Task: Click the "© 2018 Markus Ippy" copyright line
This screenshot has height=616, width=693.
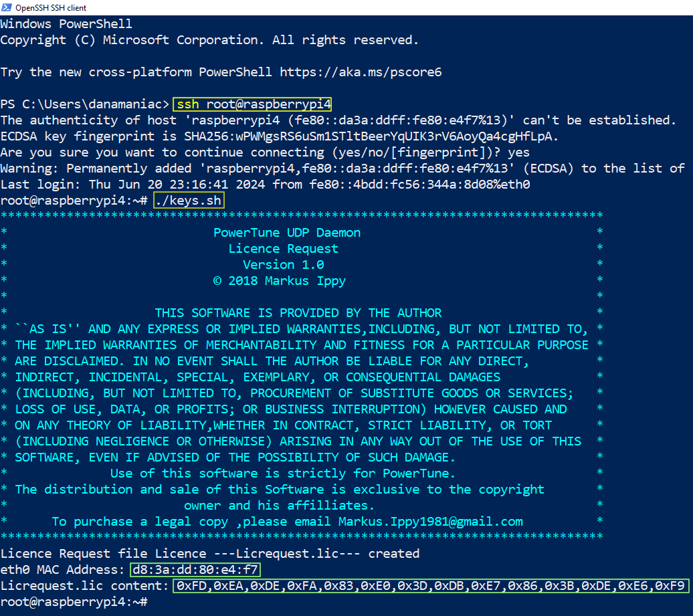Action: click(280, 281)
